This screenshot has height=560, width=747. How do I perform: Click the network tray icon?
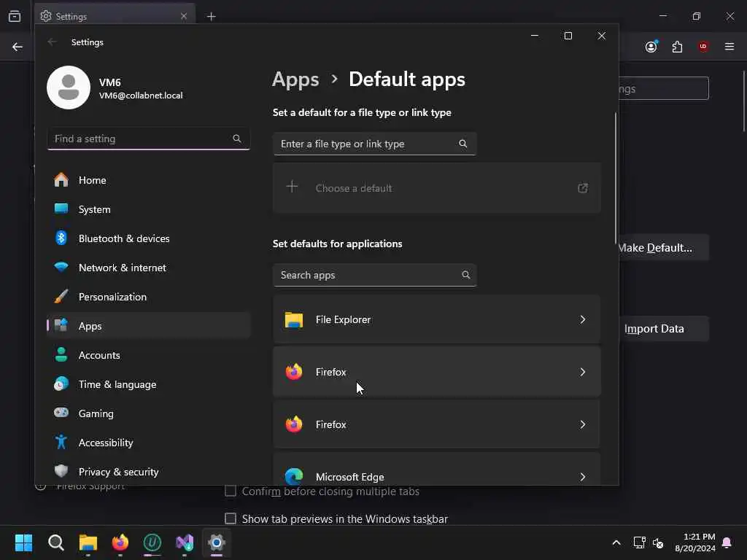tap(639, 542)
